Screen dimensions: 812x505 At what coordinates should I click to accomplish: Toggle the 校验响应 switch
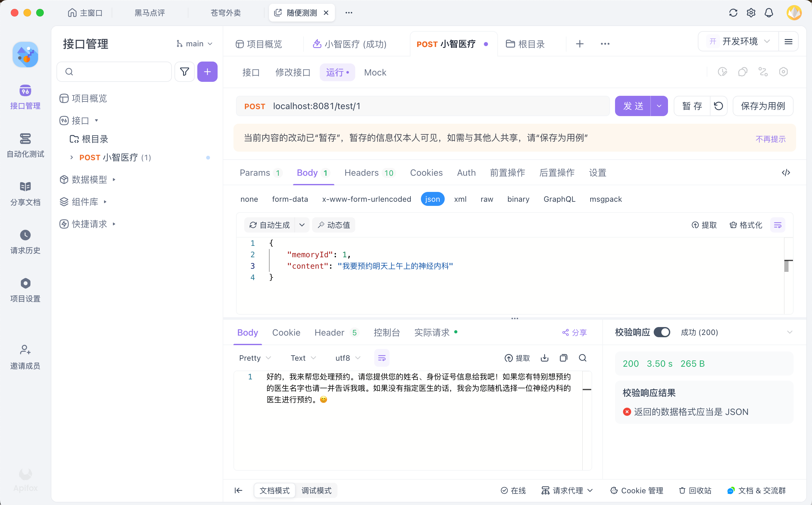click(x=662, y=332)
